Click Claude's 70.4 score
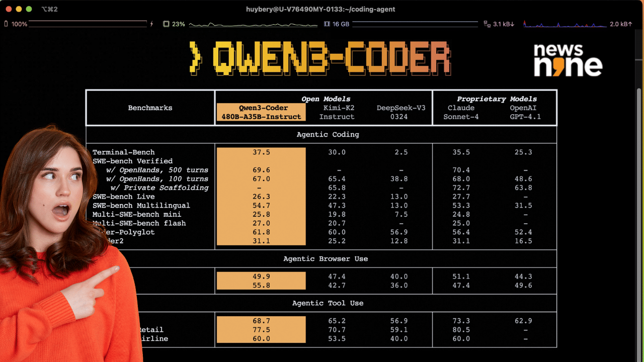Viewport: 644px width, 362px height. pyautogui.click(x=461, y=170)
